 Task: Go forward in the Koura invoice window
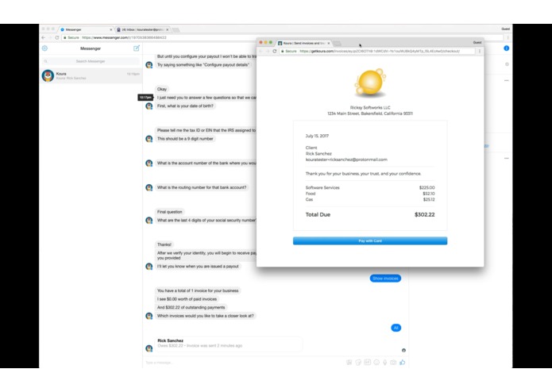click(x=268, y=52)
